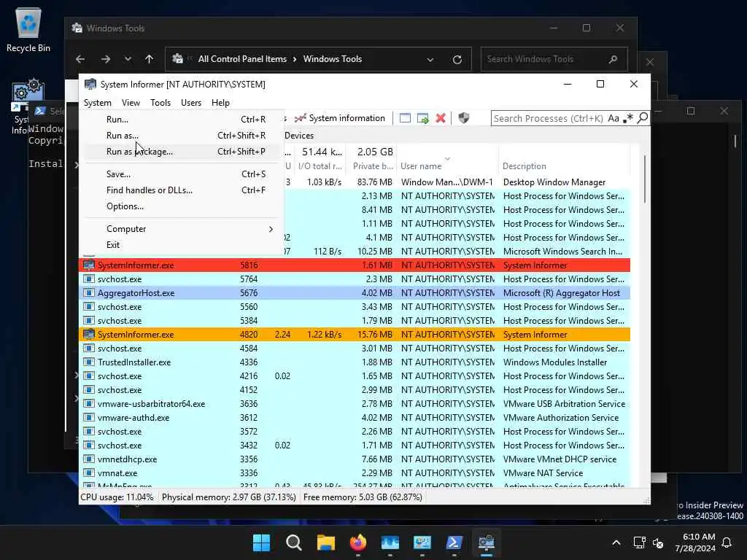Click the find window and thread icon

coord(422,118)
